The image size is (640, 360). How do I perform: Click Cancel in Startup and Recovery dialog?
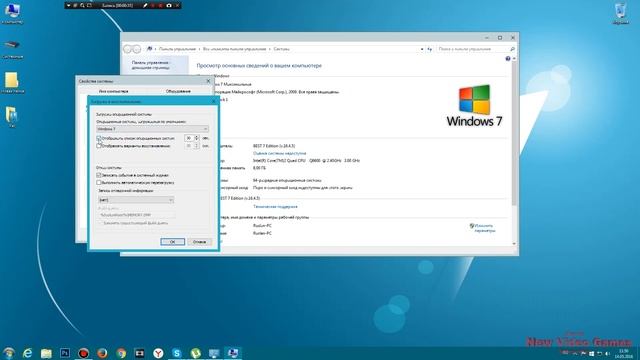pos(199,242)
